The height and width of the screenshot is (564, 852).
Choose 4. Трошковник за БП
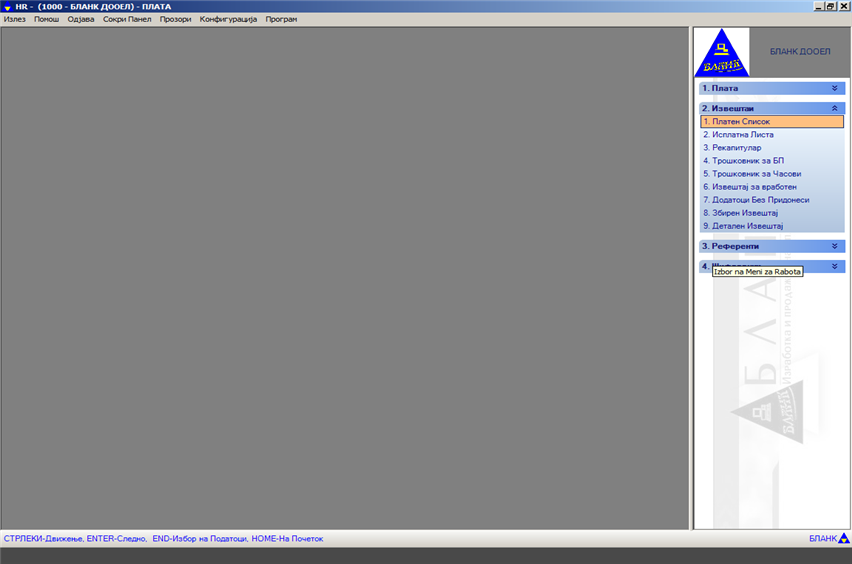point(743,161)
